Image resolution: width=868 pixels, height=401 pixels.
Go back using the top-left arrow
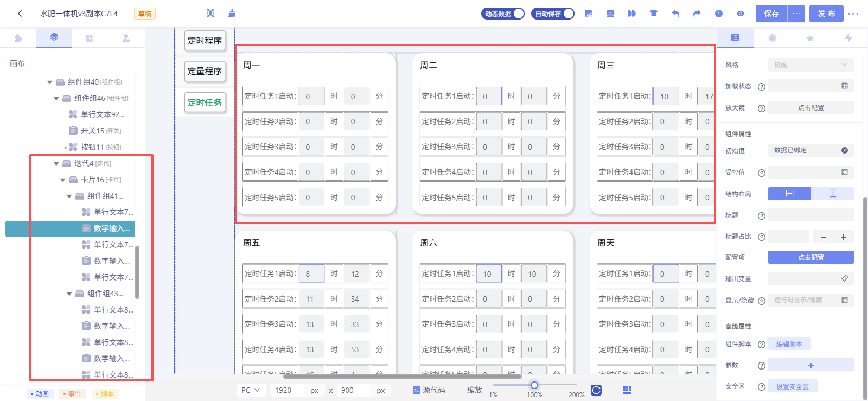point(20,14)
